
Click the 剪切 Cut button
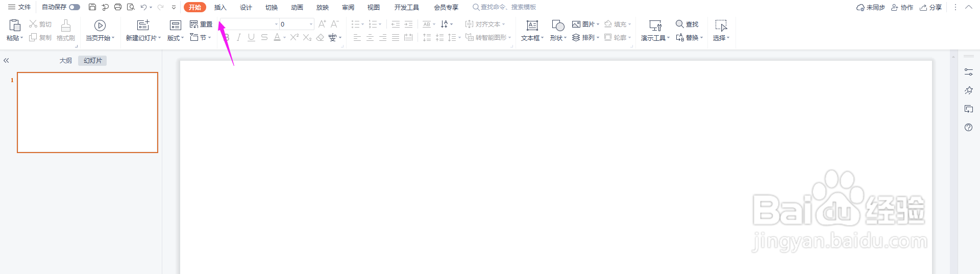click(x=40, y=24)
